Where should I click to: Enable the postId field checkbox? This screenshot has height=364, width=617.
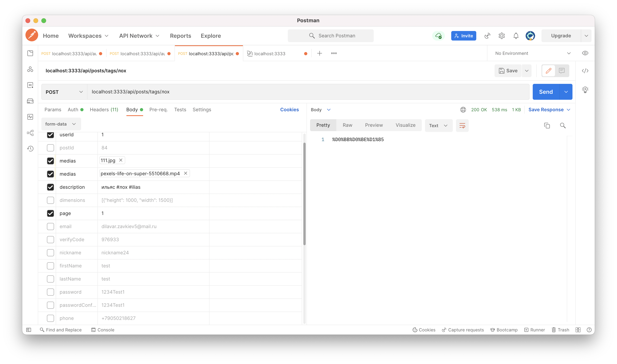point(50,148)
